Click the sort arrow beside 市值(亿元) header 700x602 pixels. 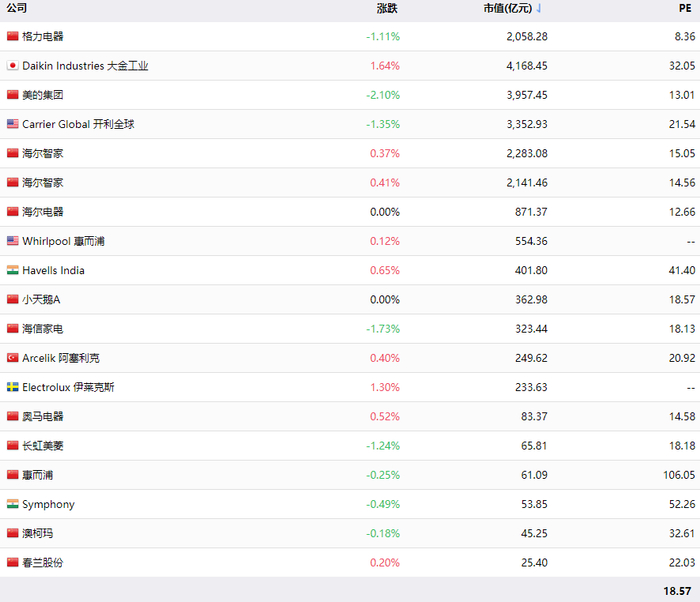[540, 8]
